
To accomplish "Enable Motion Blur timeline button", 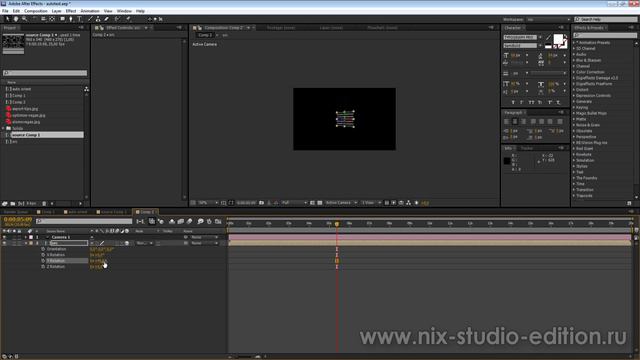I will [190, 221].
